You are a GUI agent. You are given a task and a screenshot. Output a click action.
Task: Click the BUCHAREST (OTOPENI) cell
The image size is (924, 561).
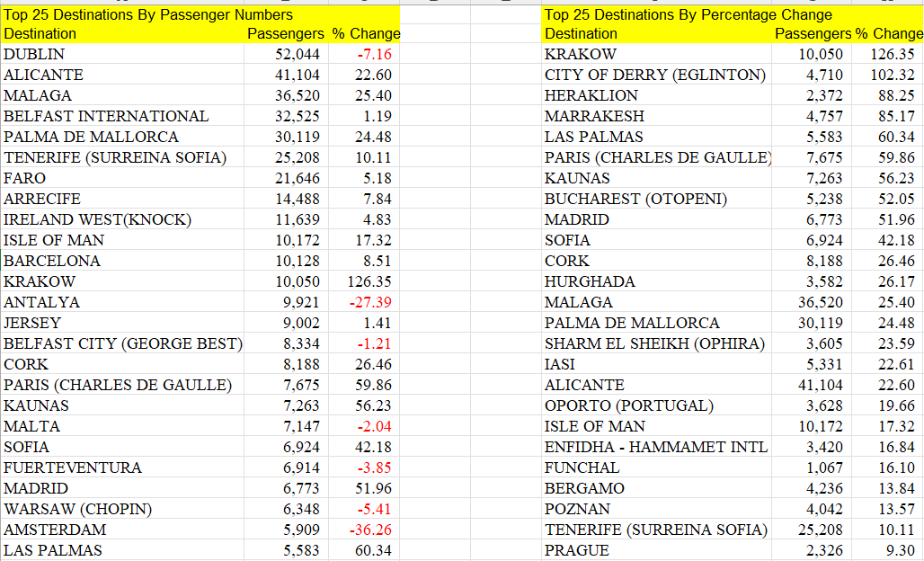(x=656, y=199)
